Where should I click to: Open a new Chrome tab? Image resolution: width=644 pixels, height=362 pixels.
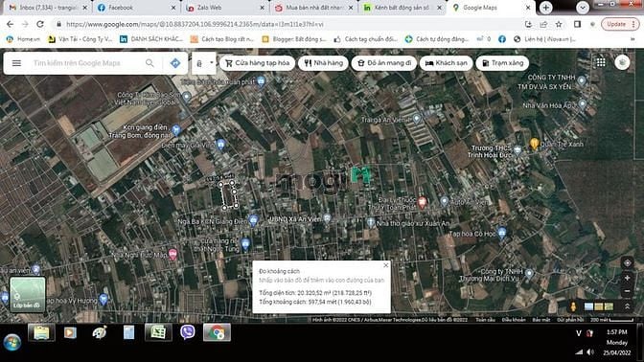pos(546,8)
